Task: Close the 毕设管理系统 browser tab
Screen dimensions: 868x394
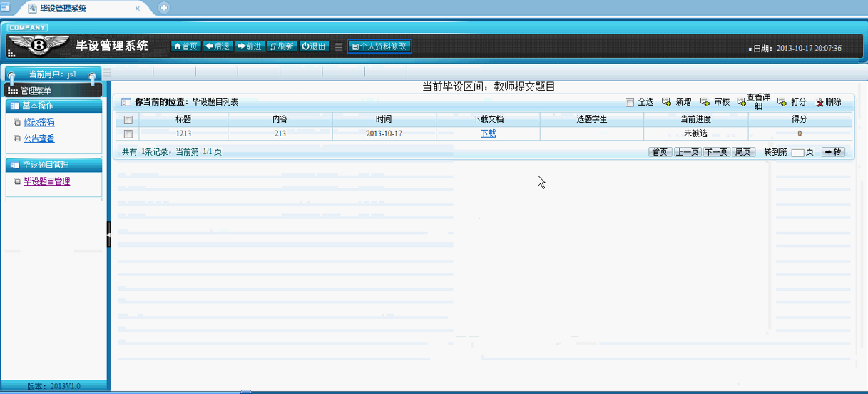Action: click(138, 9)
